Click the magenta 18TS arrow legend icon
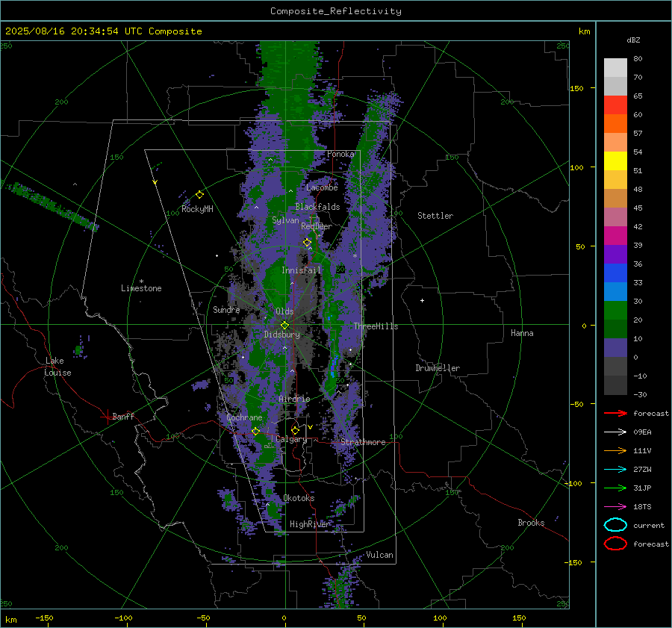This screenshot has height=628, width=672. (615, 507)
